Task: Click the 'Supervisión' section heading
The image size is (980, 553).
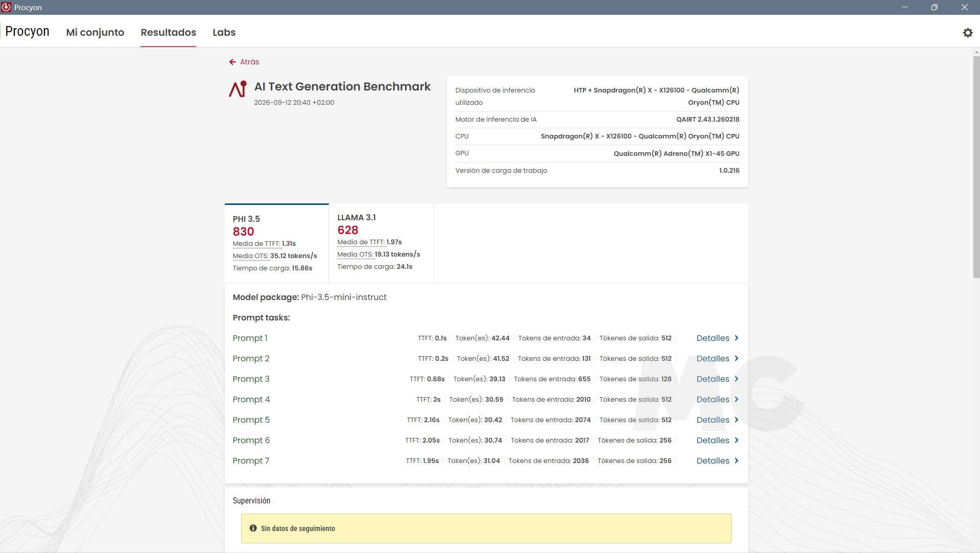Action: tap(251, 500)
